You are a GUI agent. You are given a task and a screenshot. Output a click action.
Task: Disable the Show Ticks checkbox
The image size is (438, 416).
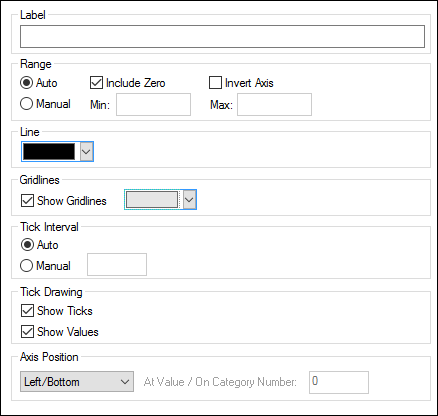pyautogui.click(x=27, y=311)
